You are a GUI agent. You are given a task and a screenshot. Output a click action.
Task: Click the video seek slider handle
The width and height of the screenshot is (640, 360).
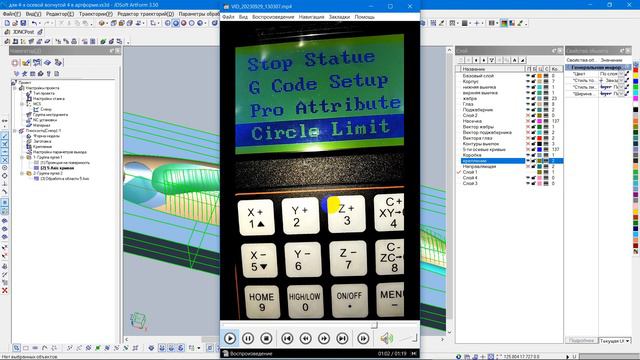374,325
